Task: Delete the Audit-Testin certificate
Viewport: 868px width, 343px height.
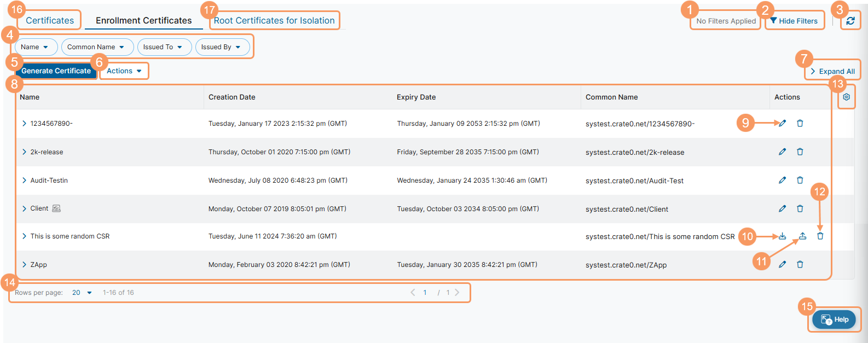Action: [x=800, y=180]
